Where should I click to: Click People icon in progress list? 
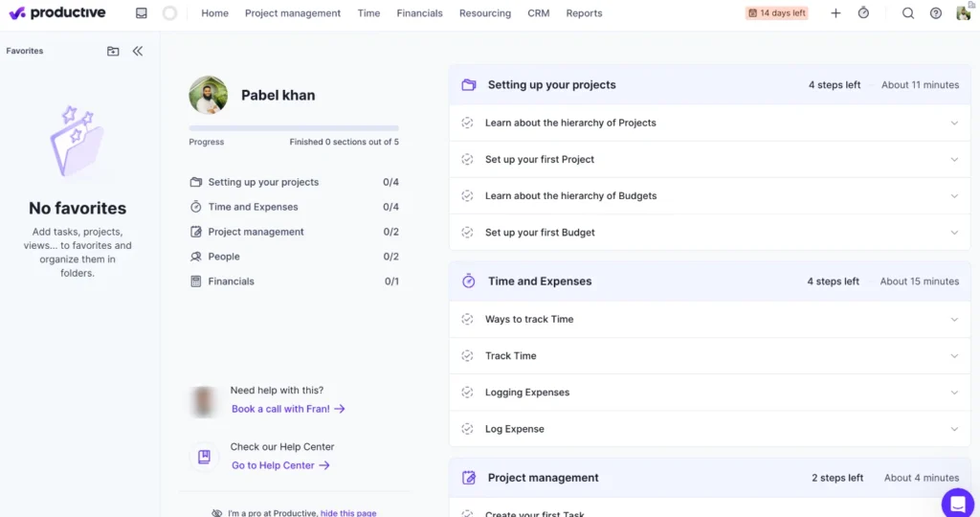click(195, 257)
